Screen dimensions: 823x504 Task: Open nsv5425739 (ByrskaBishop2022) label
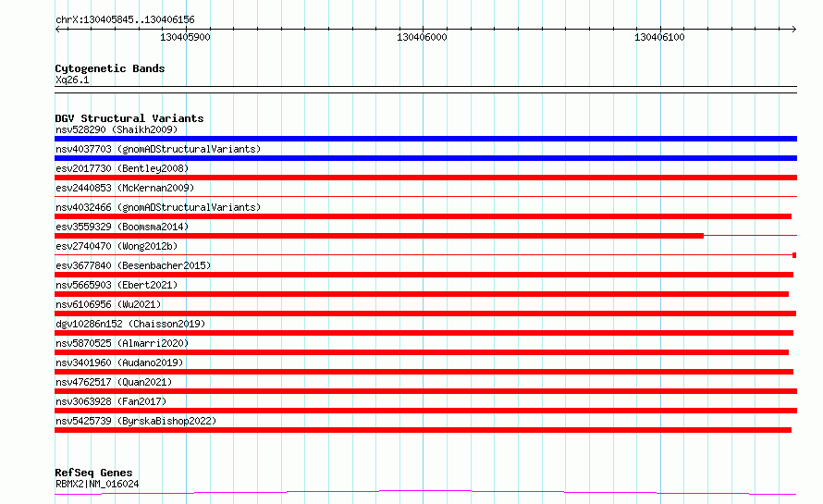[136, 421]
